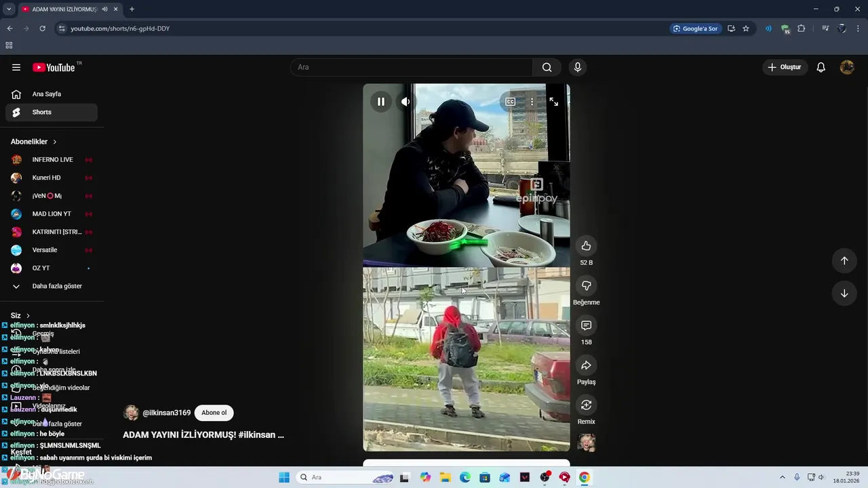Go back in the browser
This screenshot has height=488, width=868.
9,28
